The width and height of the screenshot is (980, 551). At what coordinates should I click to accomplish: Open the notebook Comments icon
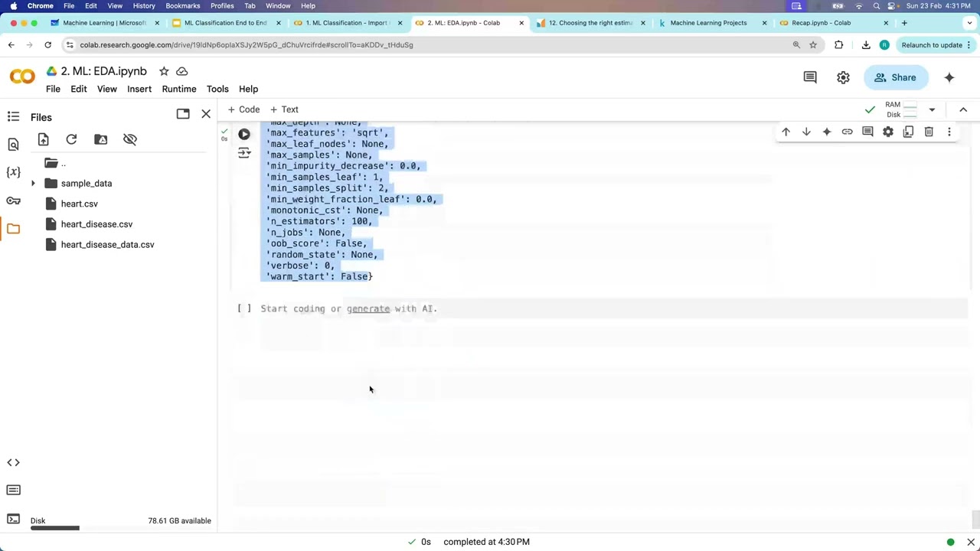[x=810, y=77]
